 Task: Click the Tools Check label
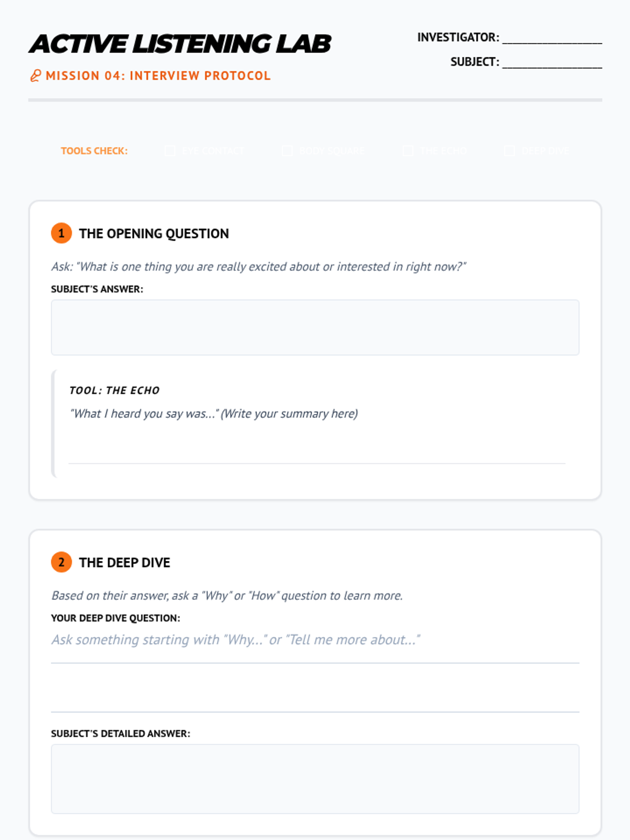(94, 151)
